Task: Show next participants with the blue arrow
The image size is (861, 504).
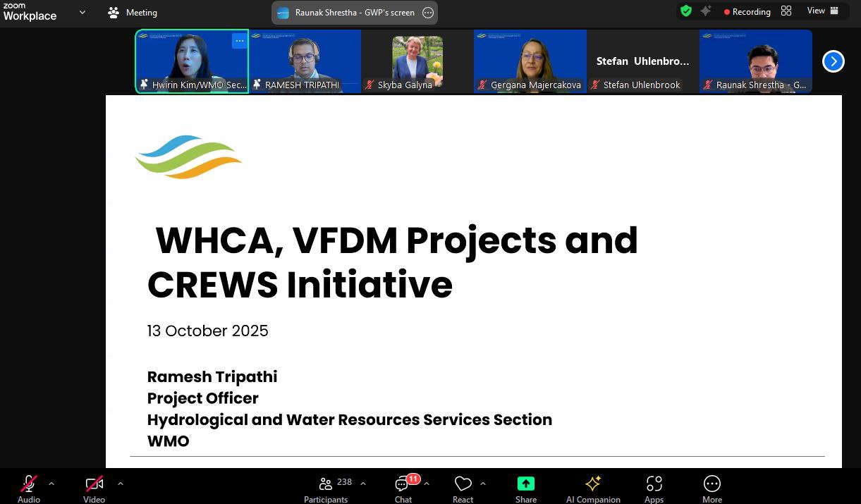Action: tap(833, 61)
